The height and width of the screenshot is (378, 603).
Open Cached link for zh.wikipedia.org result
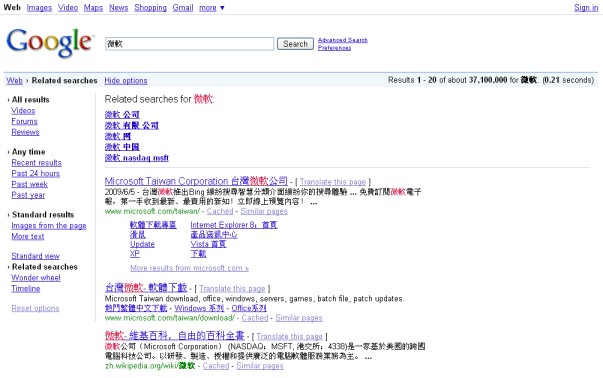point(216,366)
